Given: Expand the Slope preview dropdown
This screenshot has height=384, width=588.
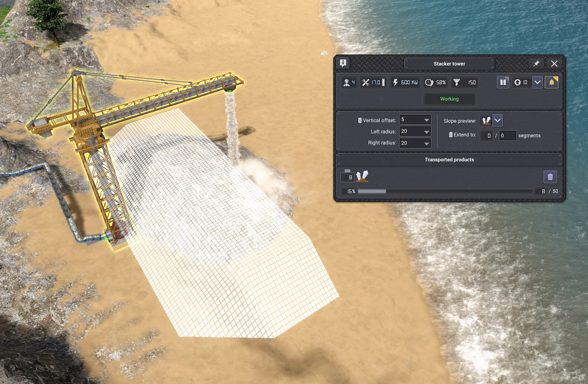Looking at the screenshot, I should (497, 120).
